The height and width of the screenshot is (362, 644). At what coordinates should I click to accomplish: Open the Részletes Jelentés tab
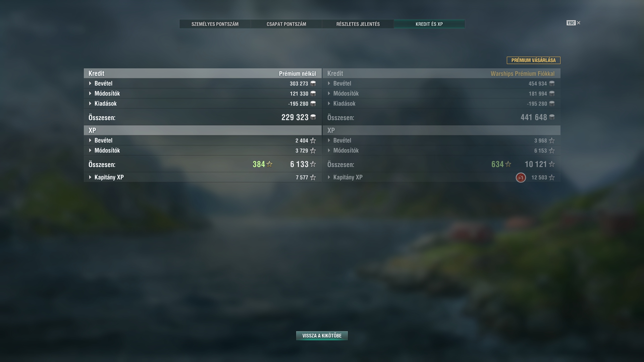(358, 24)
